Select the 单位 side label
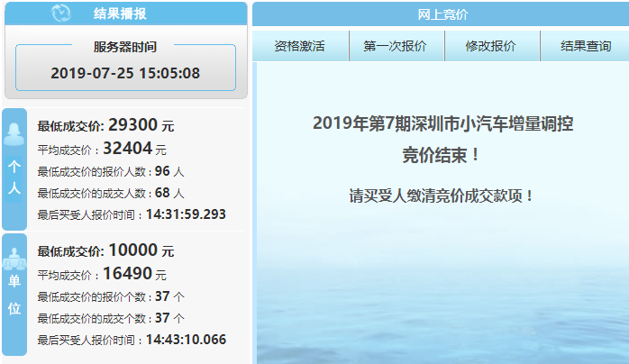 (x=14, y=295)
